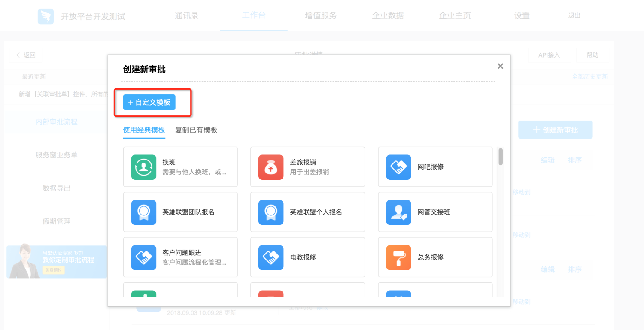Select 数据导出 in sidebar
Screen dimensions: 644x330
[57, 188]
